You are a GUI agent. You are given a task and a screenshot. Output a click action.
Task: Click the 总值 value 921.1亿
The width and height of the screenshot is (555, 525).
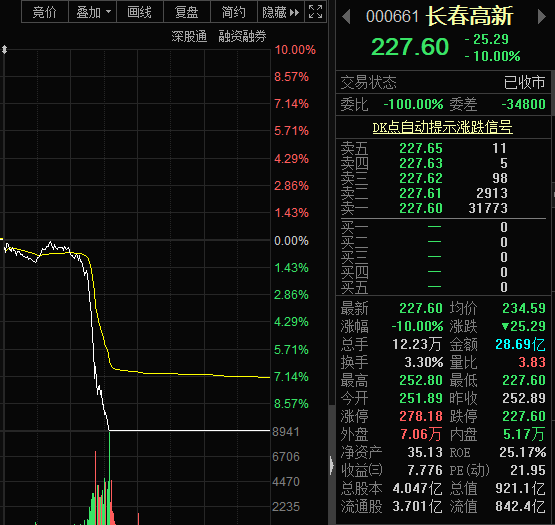[x=520, y=489]
